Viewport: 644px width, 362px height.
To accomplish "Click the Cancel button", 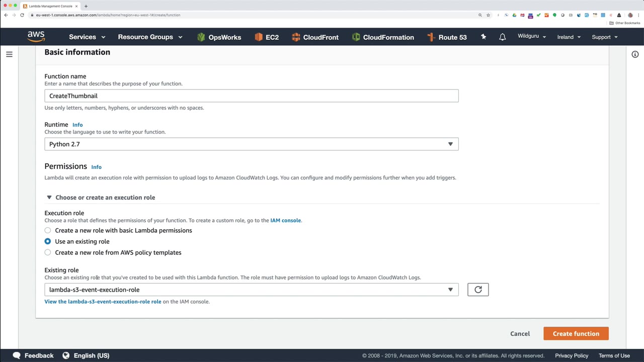I will point(520,334).
